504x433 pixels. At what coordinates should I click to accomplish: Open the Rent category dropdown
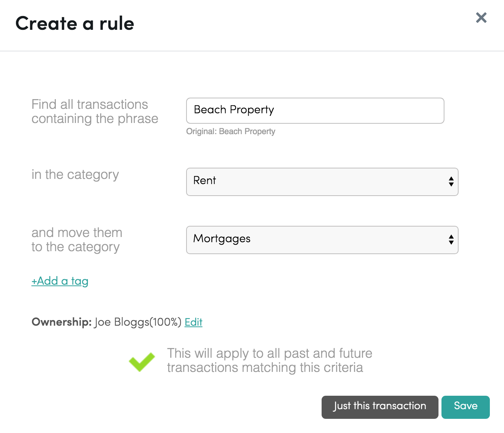pyautogui.click(x=322, y=182)
